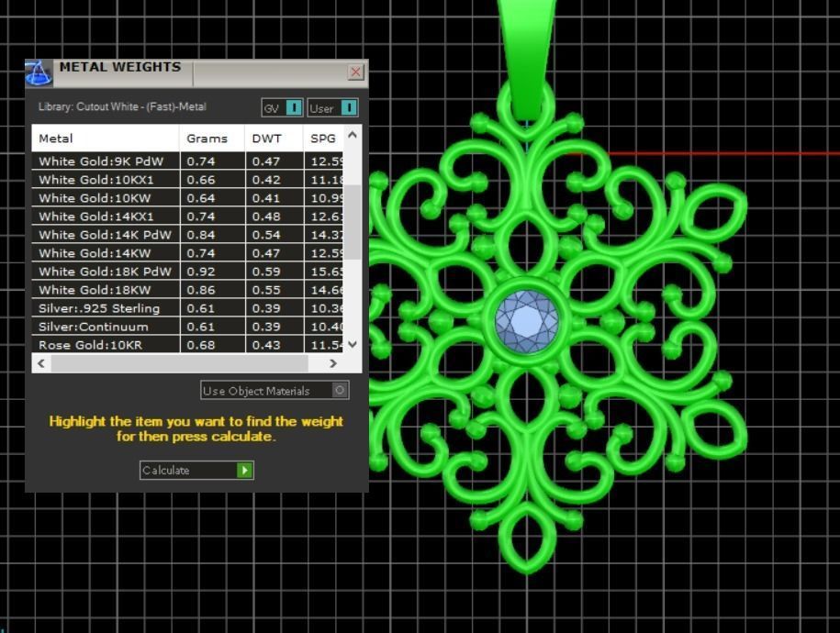Select the White Gold:18K PdW row
The height and width of the screenshot is (633, 840).
(x=187, y=272)
